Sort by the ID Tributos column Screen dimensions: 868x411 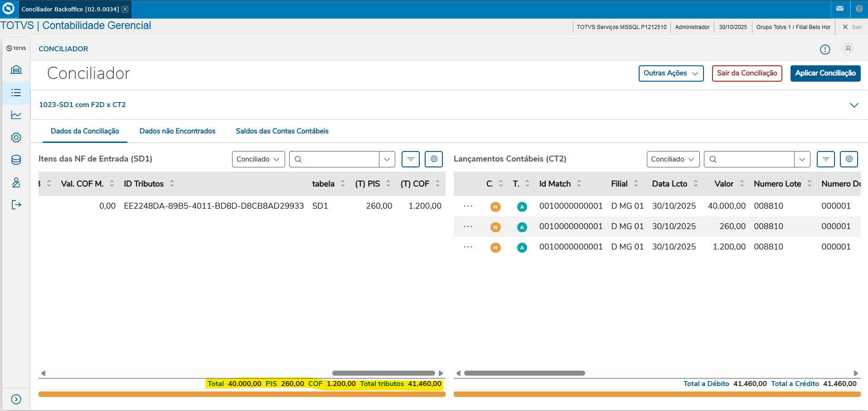pyautogui.click(x=172, y=184)
